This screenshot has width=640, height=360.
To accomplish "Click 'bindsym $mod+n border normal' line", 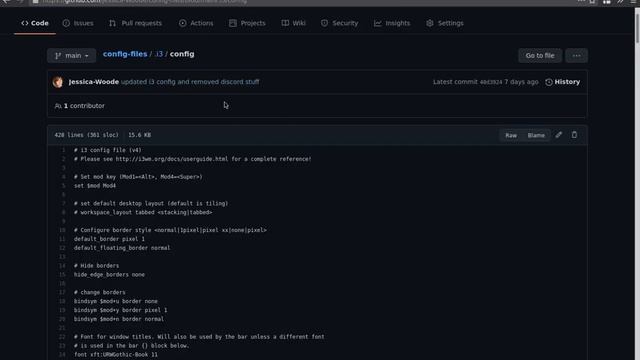I will [119, 319].
